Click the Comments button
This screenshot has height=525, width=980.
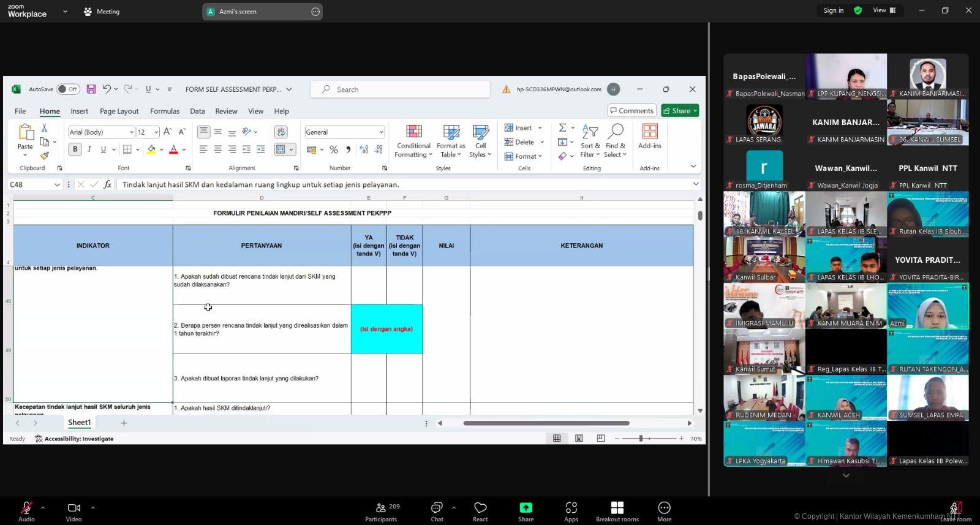631,111
